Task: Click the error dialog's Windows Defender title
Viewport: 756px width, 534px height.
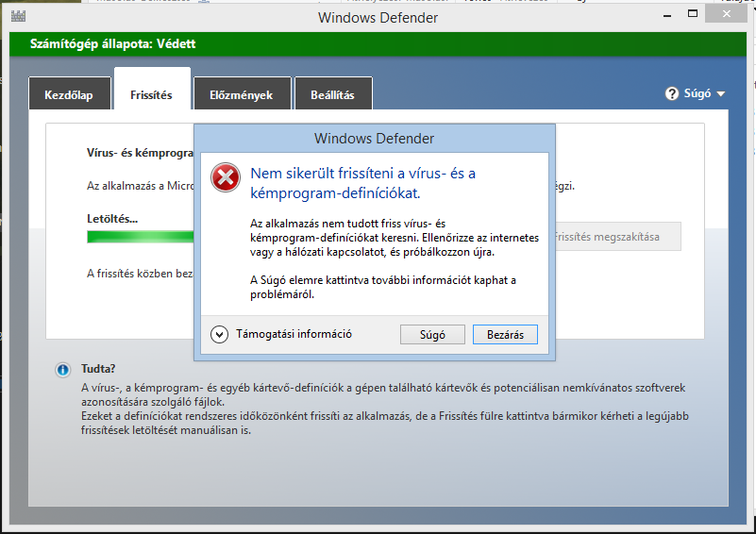Action: [x=374, y=139]
